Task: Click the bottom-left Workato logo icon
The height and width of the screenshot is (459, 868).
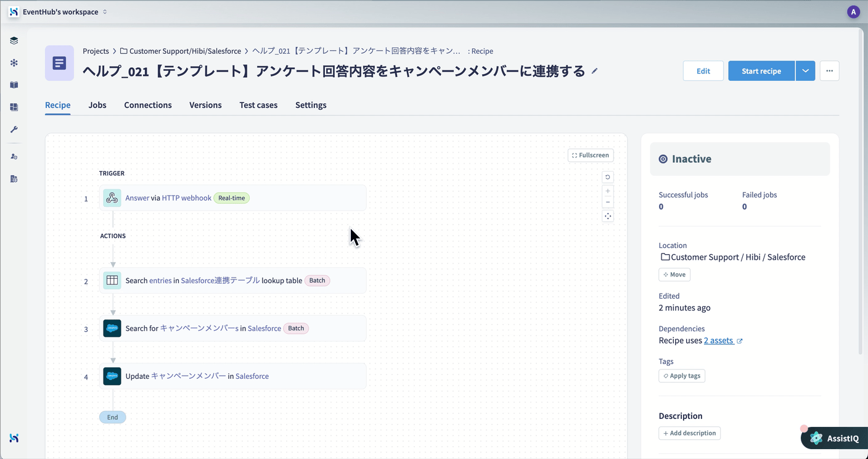Action: point(14,438)
